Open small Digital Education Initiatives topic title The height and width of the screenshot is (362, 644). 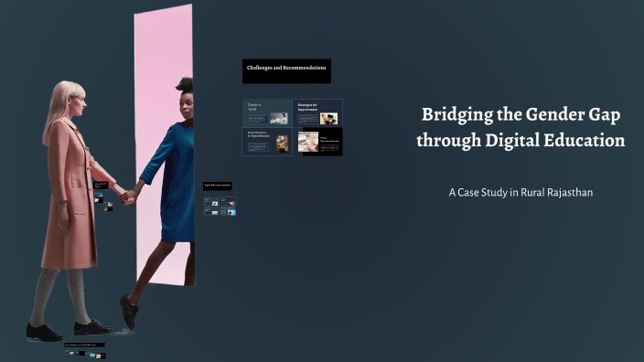[x=218, y=186]
